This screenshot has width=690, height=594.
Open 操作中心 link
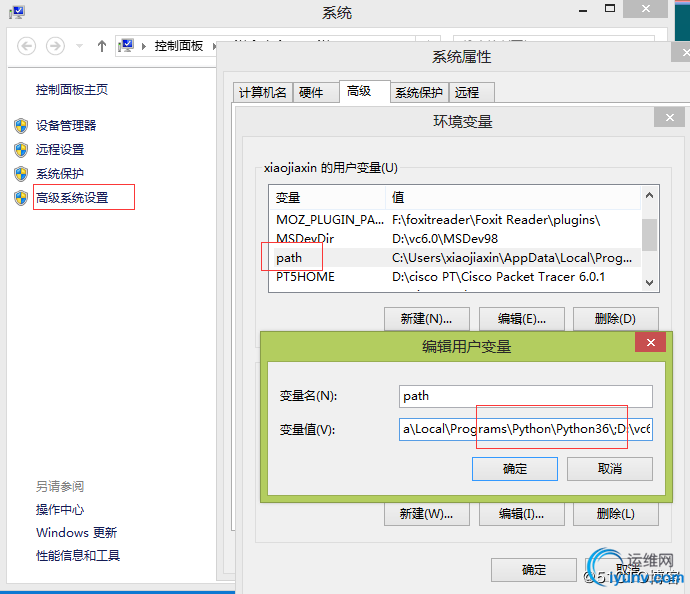(x=60, y=510)
